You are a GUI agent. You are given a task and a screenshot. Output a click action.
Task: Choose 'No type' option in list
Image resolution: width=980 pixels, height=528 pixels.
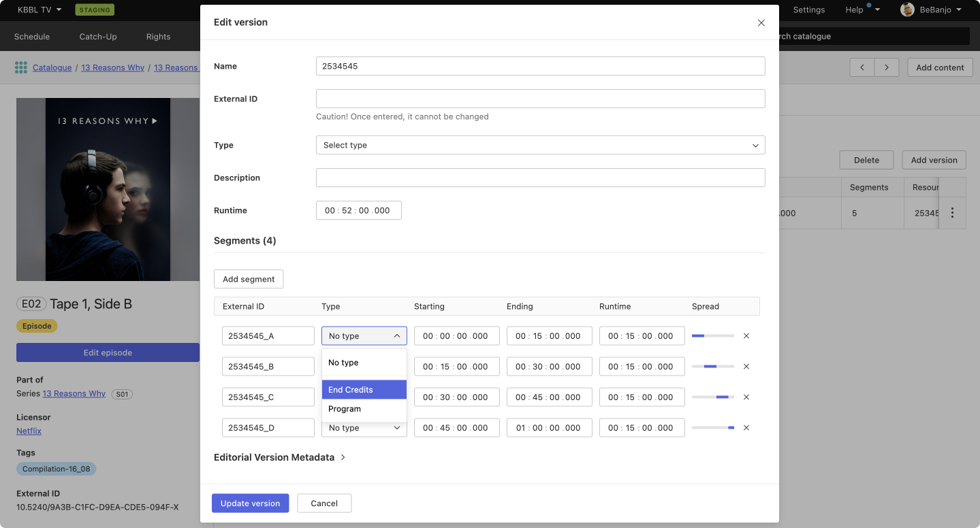click(364, 363)
